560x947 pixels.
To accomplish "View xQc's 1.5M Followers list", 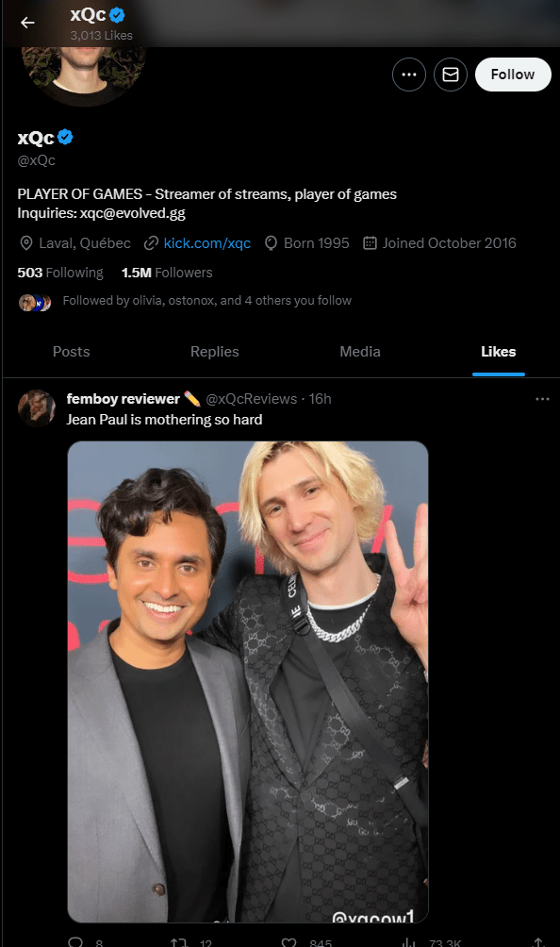I will [x=166, y=272].
